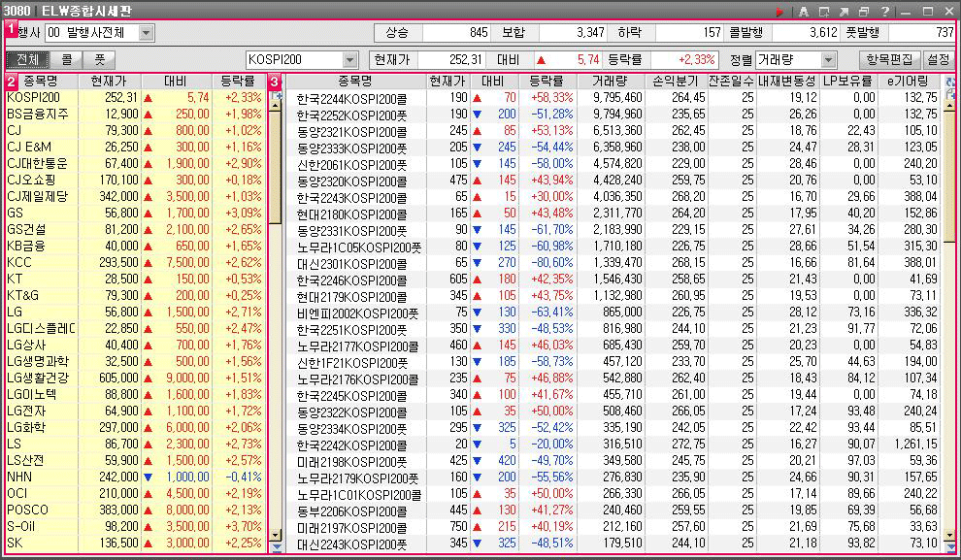Click the left list scrollbar up arrow

pyautogui.click(x=276, y=106)
